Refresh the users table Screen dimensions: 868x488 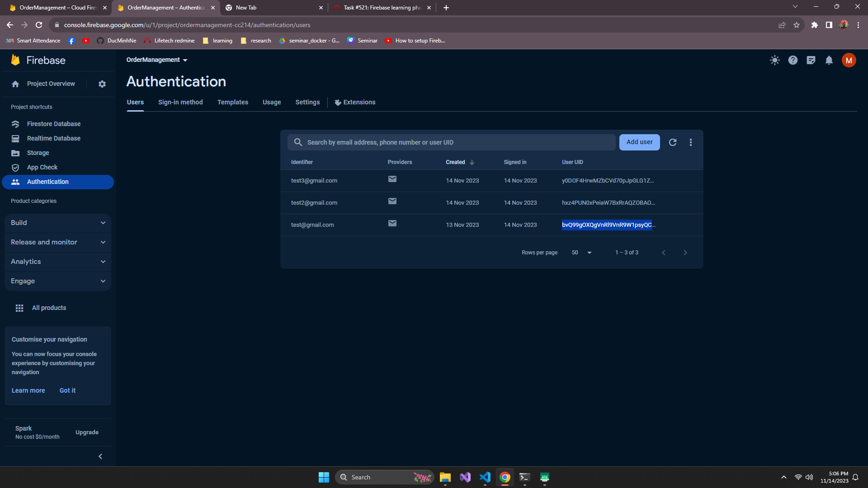(x=673, y=142)
